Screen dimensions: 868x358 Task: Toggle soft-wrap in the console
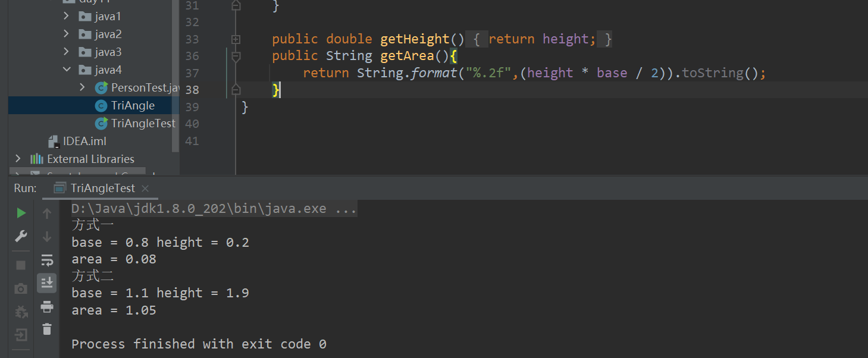(47, 260)
